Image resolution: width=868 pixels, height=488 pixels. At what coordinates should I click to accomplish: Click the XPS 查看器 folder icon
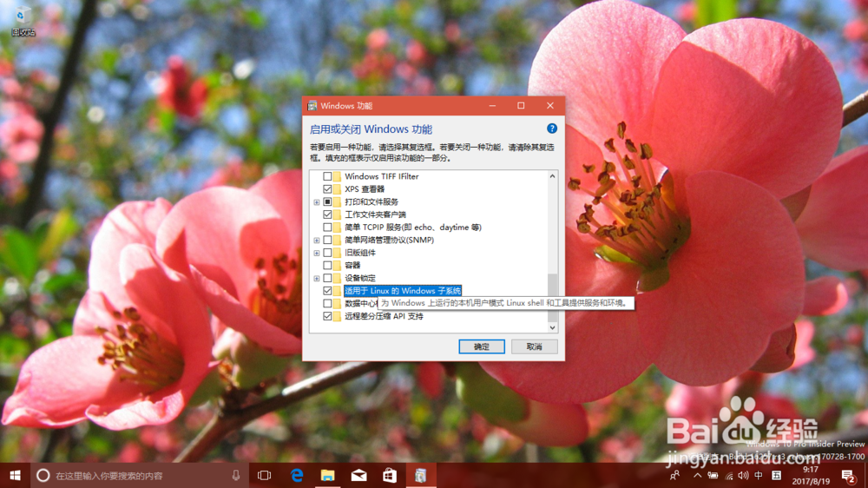337,189
